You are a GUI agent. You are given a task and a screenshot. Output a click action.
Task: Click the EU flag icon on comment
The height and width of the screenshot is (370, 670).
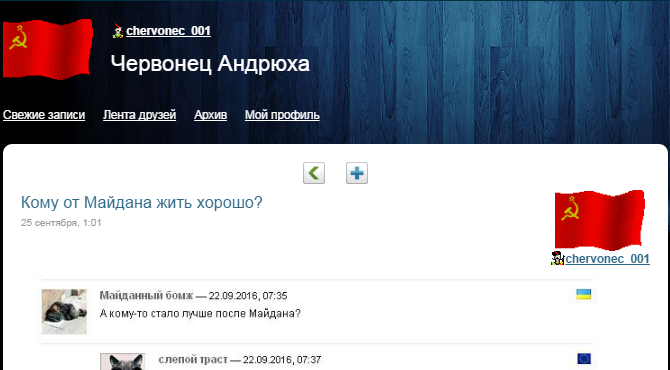584,358
